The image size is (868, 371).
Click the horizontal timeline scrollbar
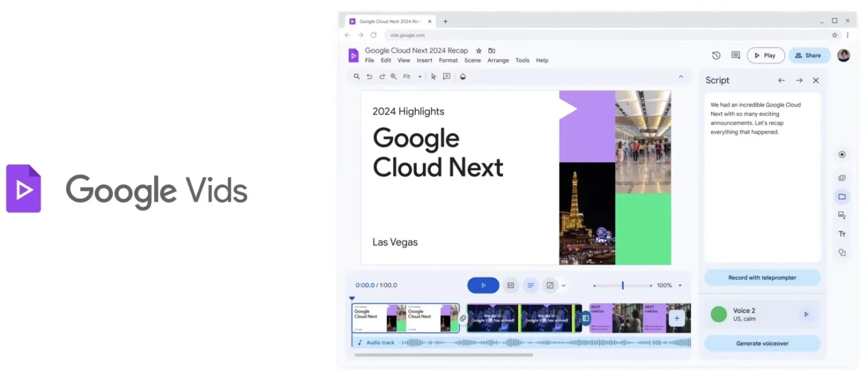pos(444,355)
